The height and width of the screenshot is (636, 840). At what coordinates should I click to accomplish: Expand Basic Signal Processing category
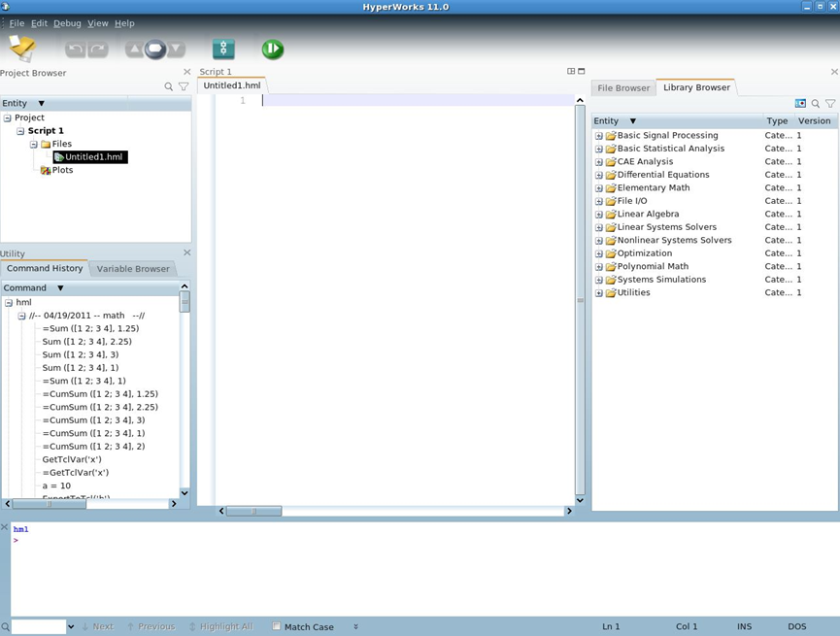(599, 136)
